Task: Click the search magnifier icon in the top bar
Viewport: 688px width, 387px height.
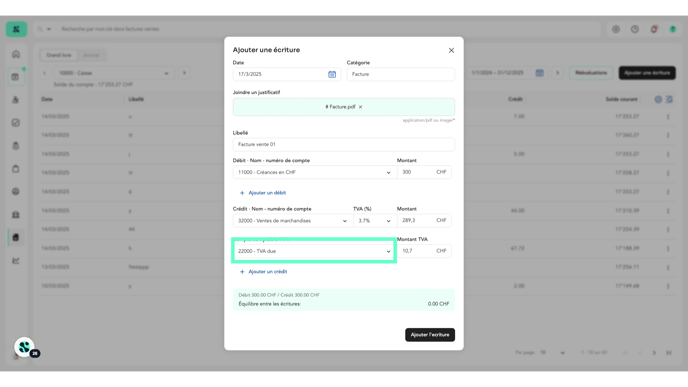Action: (x=40, y=29)
